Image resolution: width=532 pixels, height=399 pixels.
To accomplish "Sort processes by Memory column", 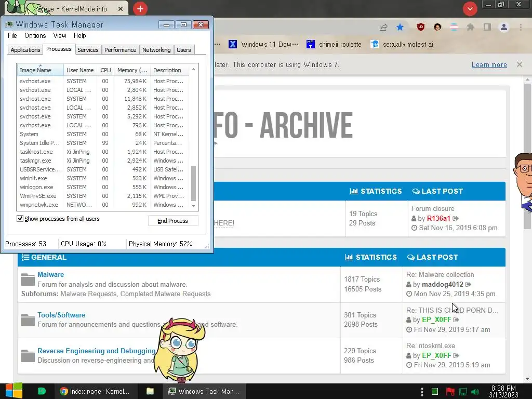I will click(x=132, y=70).
